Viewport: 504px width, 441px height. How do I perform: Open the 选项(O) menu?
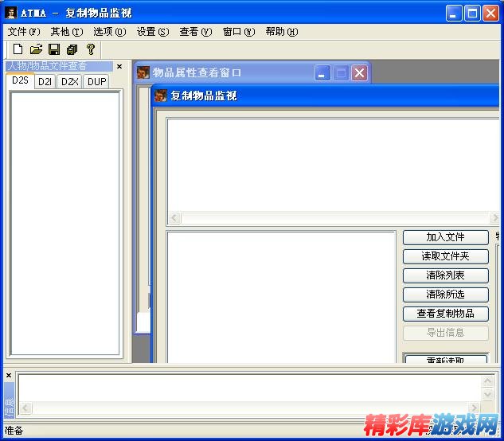109,32
